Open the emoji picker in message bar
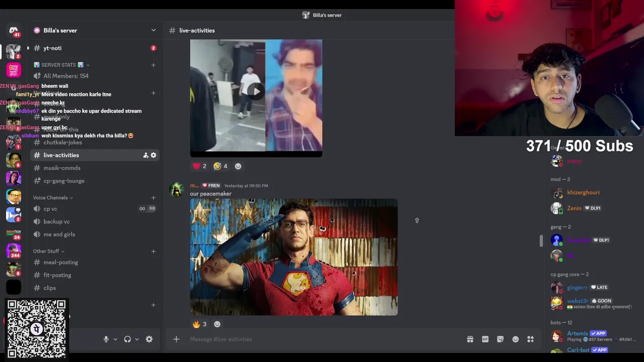644x362 pixels. [515, 339]
